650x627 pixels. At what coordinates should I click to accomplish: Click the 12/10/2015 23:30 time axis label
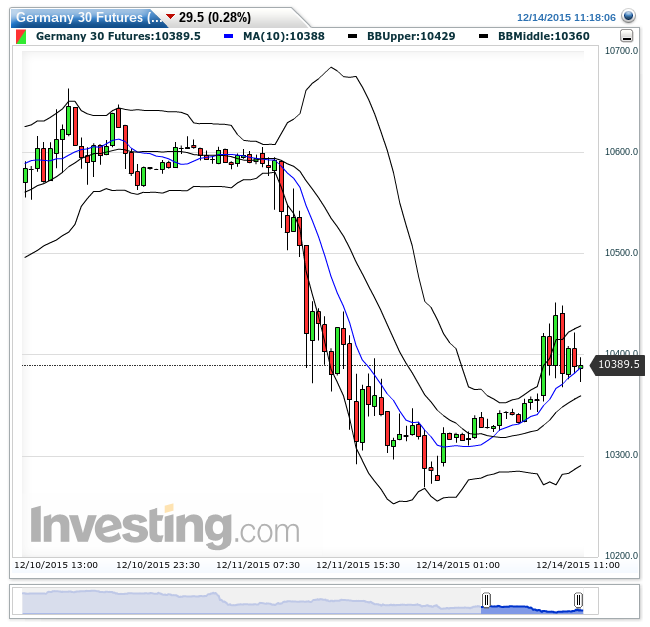(x=158, y=565)
